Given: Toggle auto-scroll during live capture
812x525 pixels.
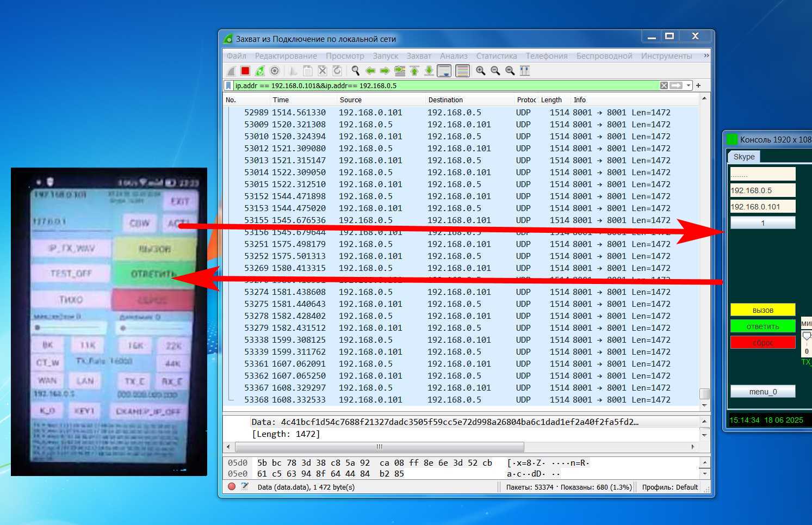Looking at the screenshot, I should pos(444,71).
